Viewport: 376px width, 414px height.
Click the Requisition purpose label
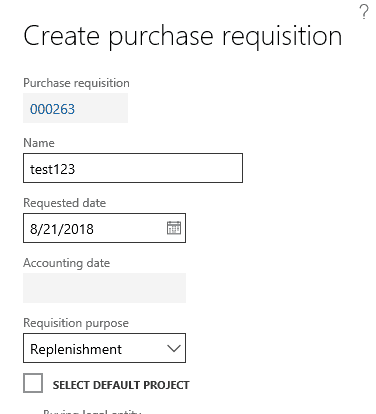(x=76, y=323)
